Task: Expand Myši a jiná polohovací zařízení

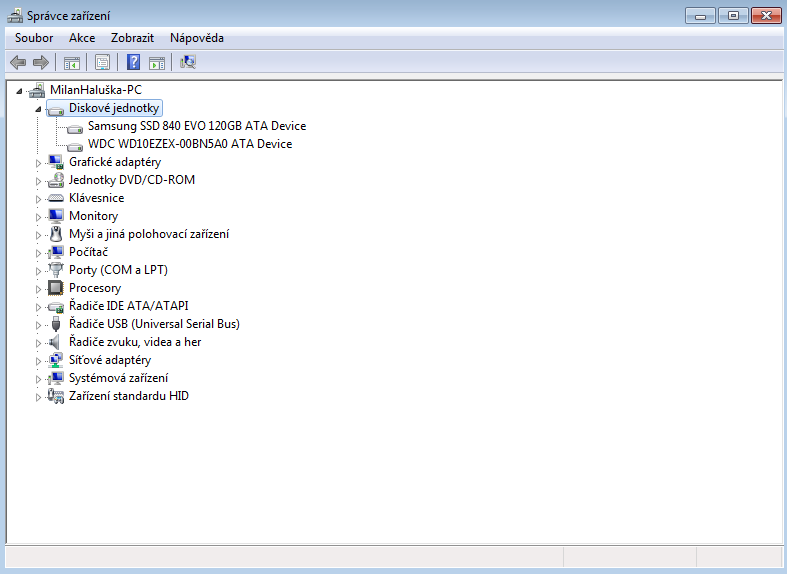Action: [x=38, y=235]
